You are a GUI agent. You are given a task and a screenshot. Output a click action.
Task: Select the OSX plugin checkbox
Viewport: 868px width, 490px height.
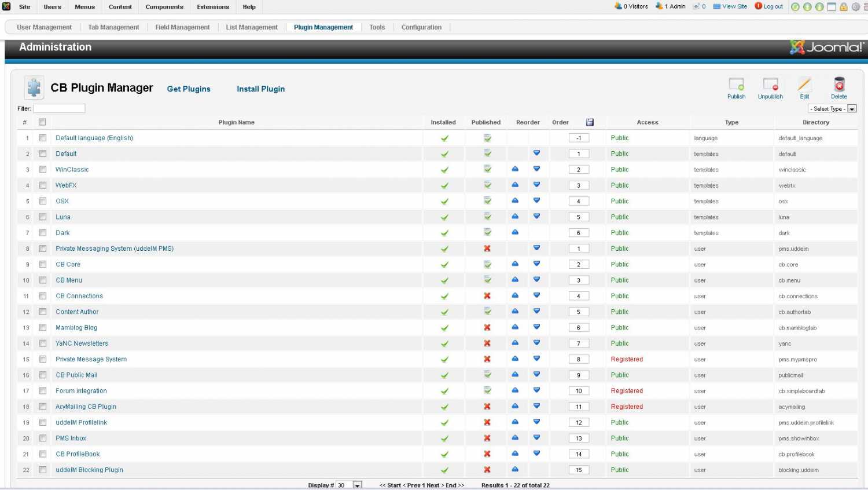[43, 201]
